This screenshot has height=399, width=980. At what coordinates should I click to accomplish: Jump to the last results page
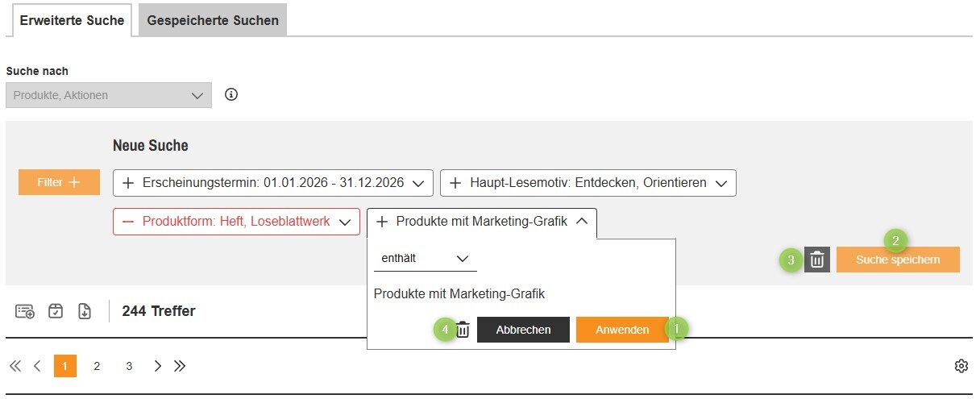(180, 366)
